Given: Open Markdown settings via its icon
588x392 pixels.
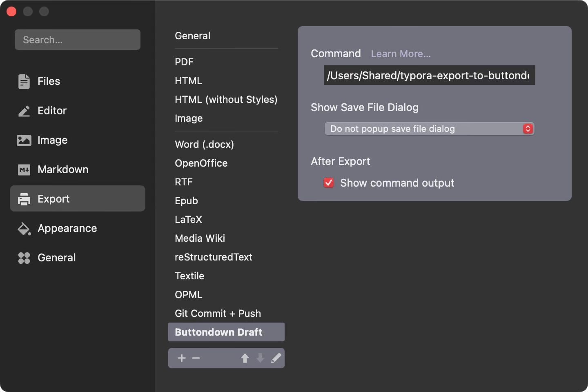Looking at the screenshot, I should pos(24,169).
